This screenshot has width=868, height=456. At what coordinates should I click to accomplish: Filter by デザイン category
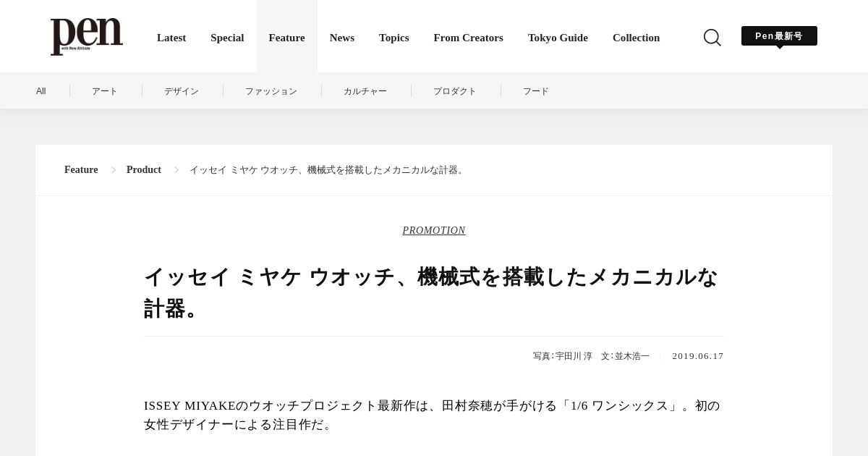click(182, 91)
